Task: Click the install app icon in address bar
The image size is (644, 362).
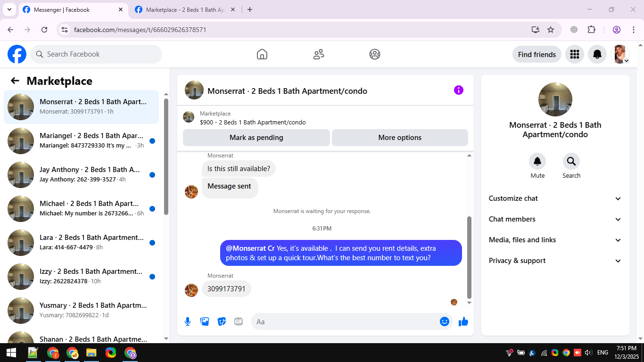Action: 536,30
